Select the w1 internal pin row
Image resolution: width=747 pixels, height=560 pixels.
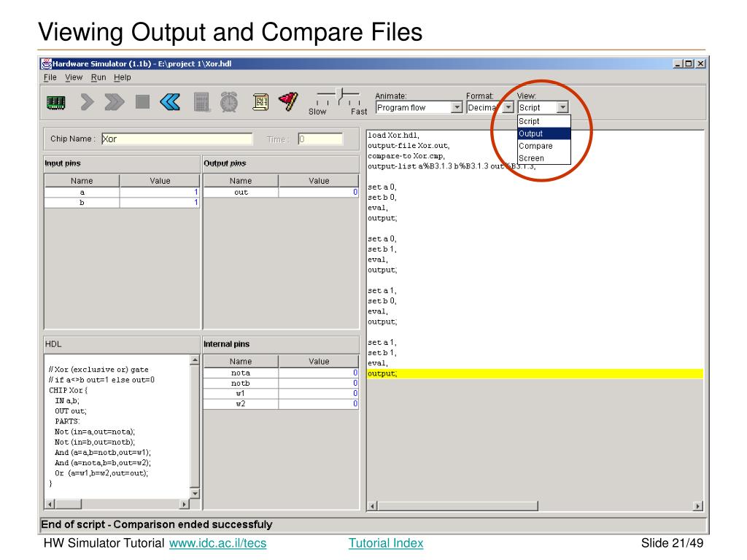pyautogui.click(x=281, y=393)
